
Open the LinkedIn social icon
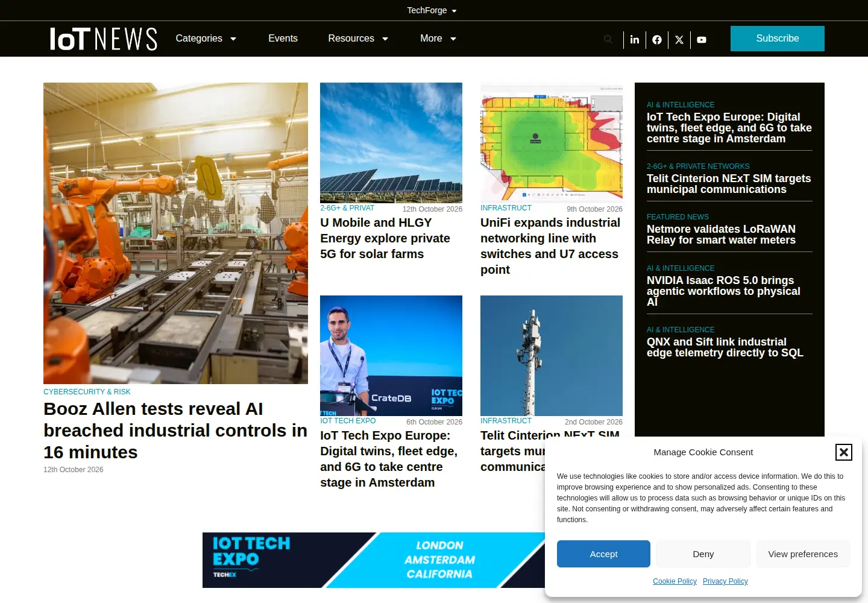click(635, 40)
